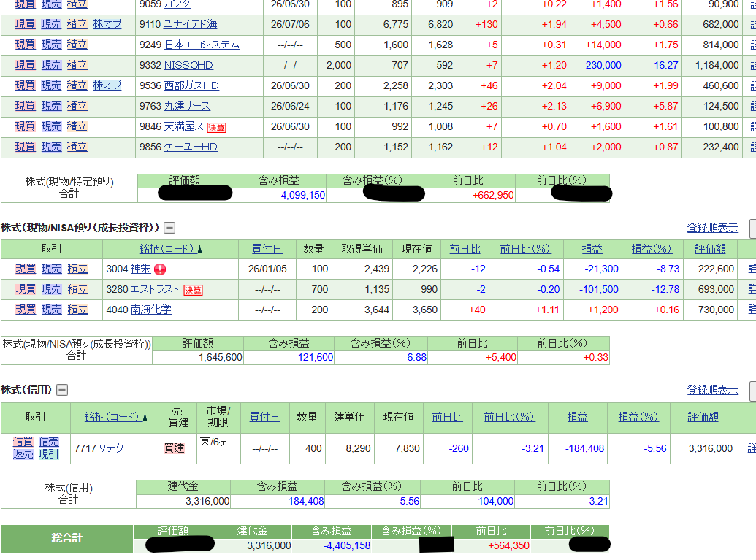Sort NISA table by 前日比
Viewport: 756px width, 560px height.
click(465, 249)
